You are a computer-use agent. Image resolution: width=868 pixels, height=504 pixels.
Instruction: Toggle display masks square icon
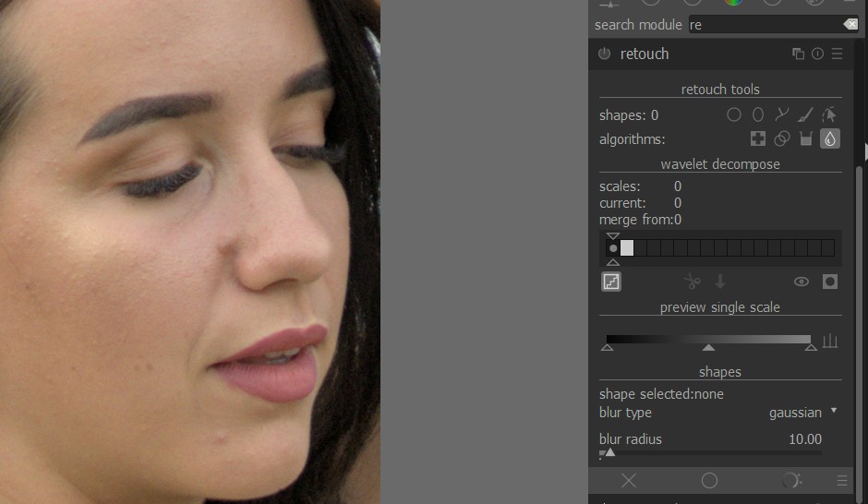[x=830, y=282]
